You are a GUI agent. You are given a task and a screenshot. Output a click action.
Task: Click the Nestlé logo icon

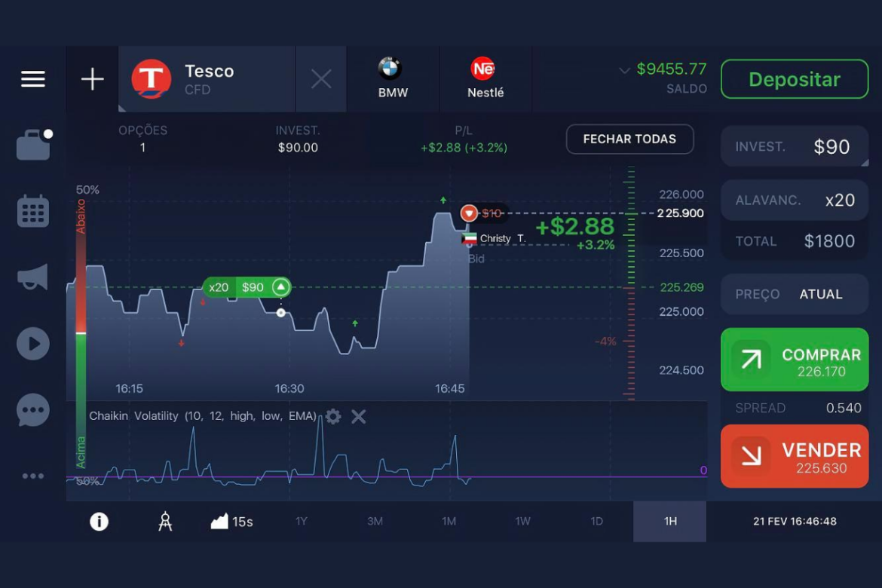482,69
